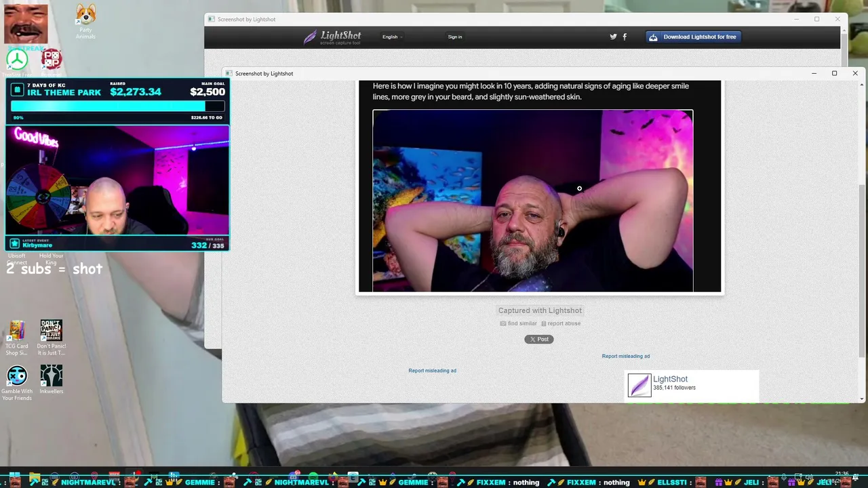Click the Captured with Lightshot caption
Image resolution: width=868 pixels, height=488 pixels.
(540, 310)
